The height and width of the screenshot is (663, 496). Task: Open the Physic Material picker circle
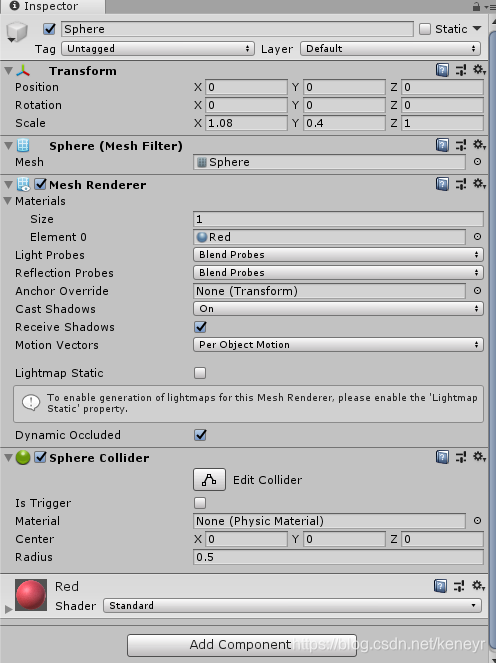coord(477,521)
